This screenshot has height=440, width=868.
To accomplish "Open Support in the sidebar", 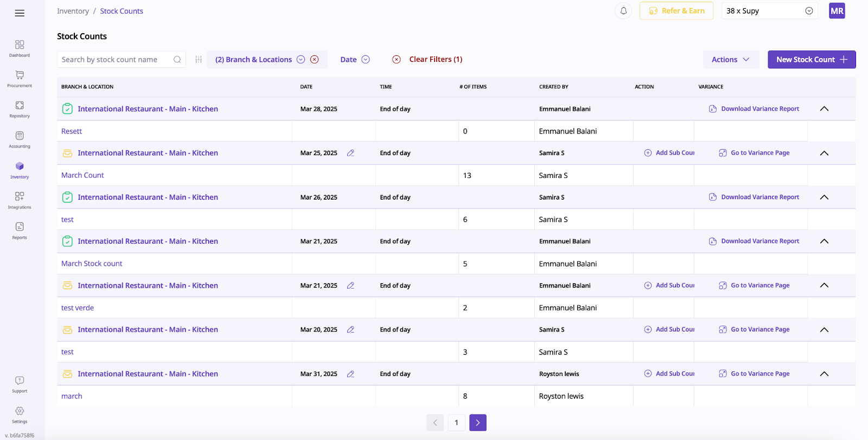I will click(20, 384).
